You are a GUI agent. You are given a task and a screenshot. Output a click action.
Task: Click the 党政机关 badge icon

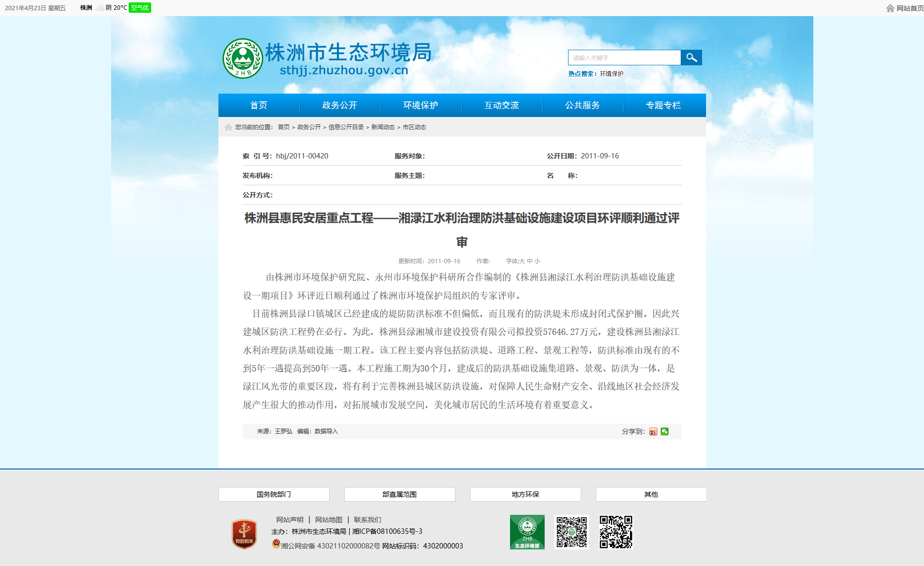coord(244,534)
